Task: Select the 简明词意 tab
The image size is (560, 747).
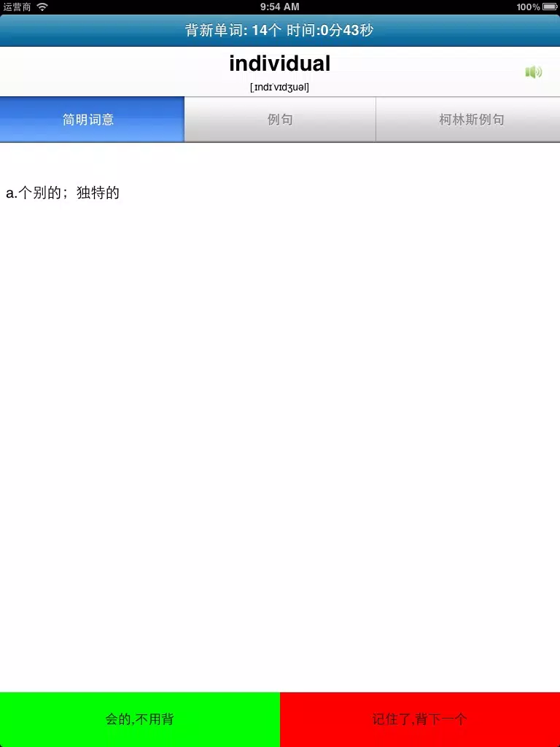Action: point(92,119)
